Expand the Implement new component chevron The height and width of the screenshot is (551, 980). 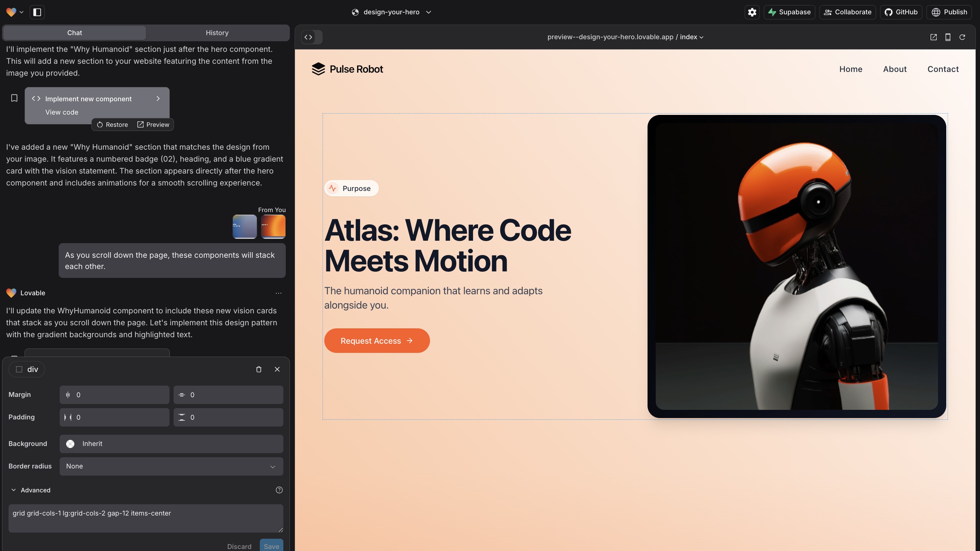[158, 99]
